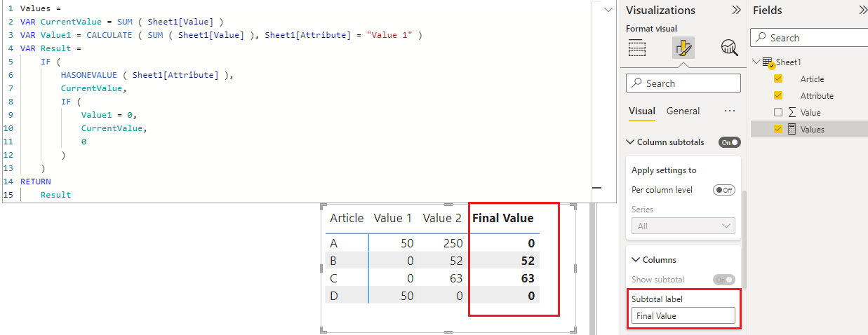Click the Format pane vertical scrollbar

click(x=745, y=238)
